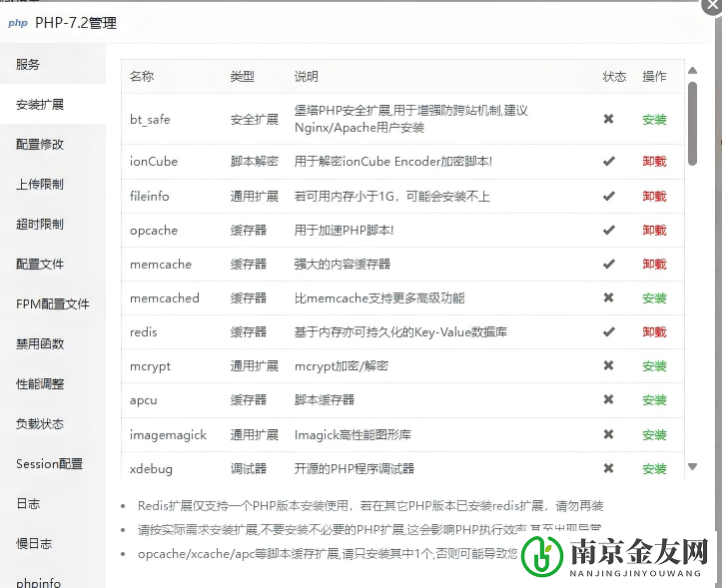
Task: Click Imagick高性能图形库 description
Action: pos(353,435)
